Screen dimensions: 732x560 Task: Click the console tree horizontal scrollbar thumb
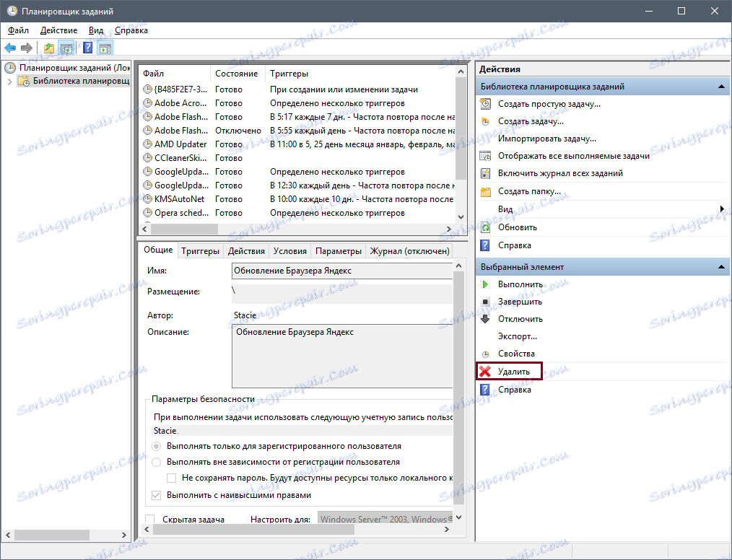(x=52, y=535)
